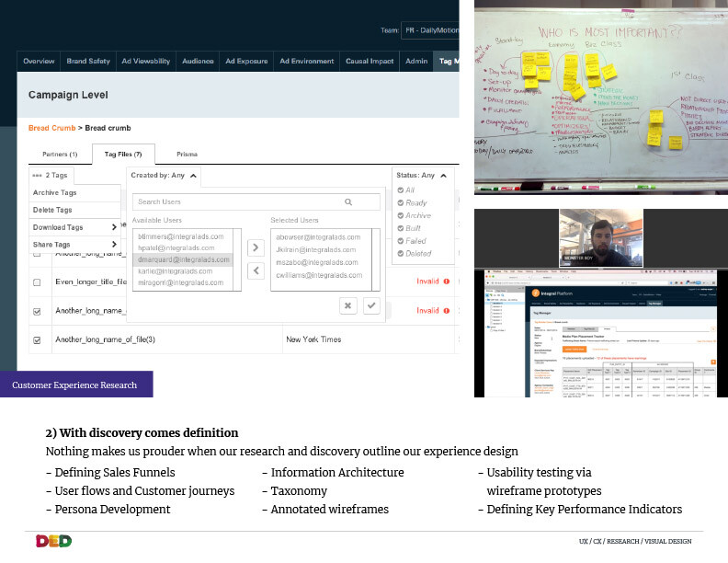Select dmarquard@integralads.com in Available Users
This screenshot has height=563, width=728.
tap(188, 259)
